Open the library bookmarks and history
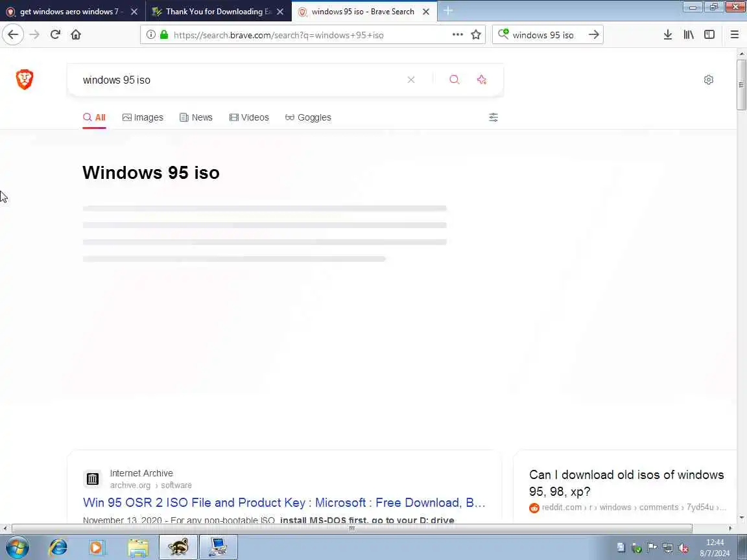747x560 pixels. tap(689, 34)
